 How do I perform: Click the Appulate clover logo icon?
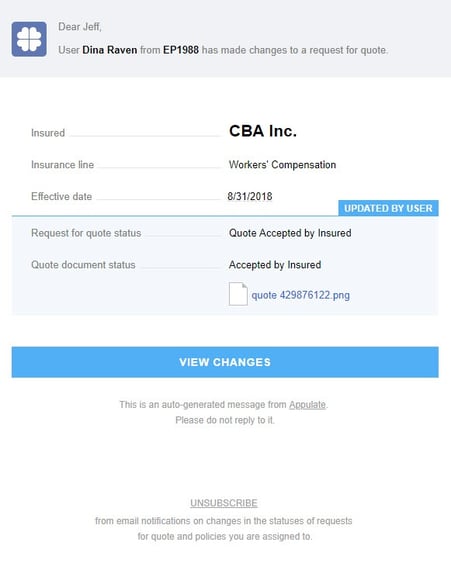pyautogui.click(x=29, y=39)
